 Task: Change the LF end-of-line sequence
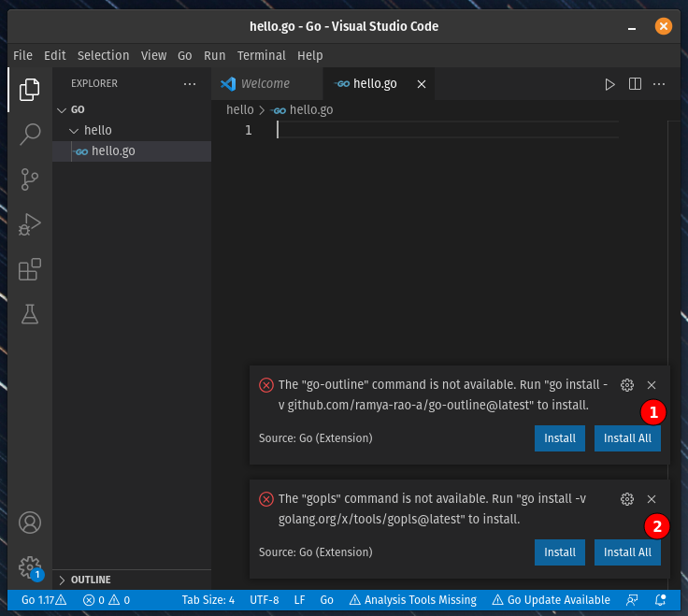[300, 600]
